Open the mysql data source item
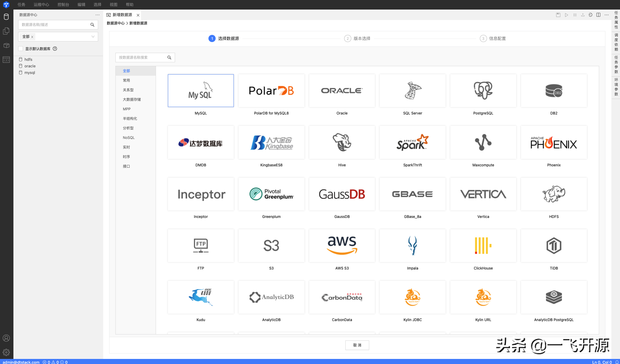 click(30, 73)
